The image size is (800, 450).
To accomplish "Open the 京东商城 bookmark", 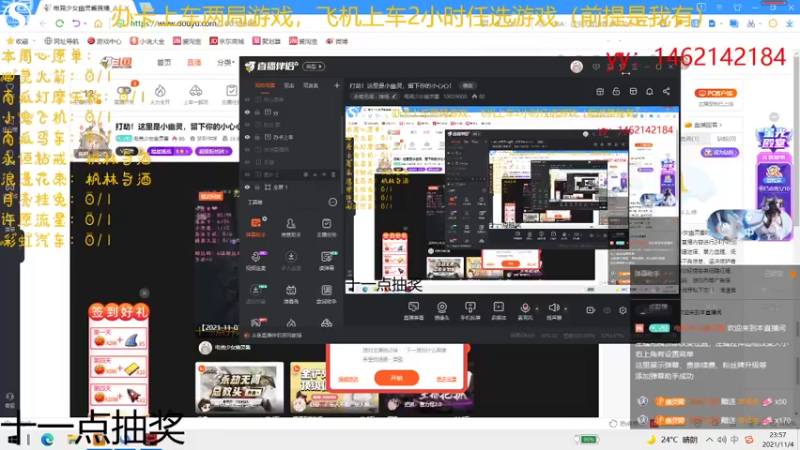I will pos(227,41).
